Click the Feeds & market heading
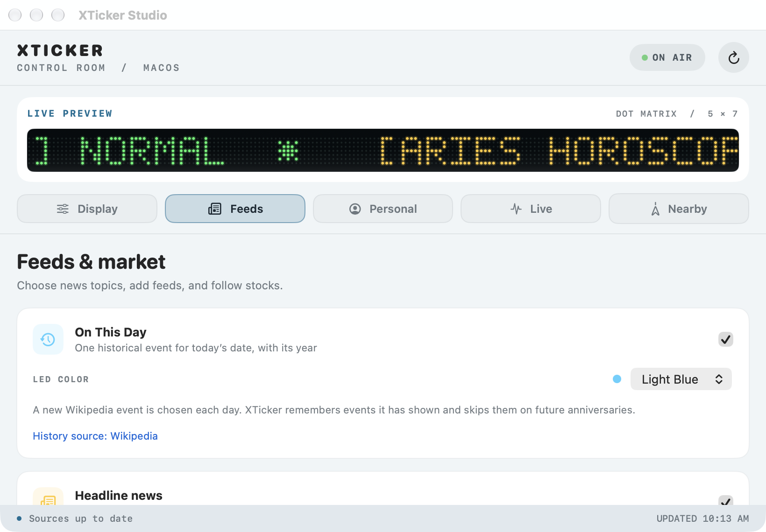The height and width of the screenshot is (532, 766). coord(91,262)
